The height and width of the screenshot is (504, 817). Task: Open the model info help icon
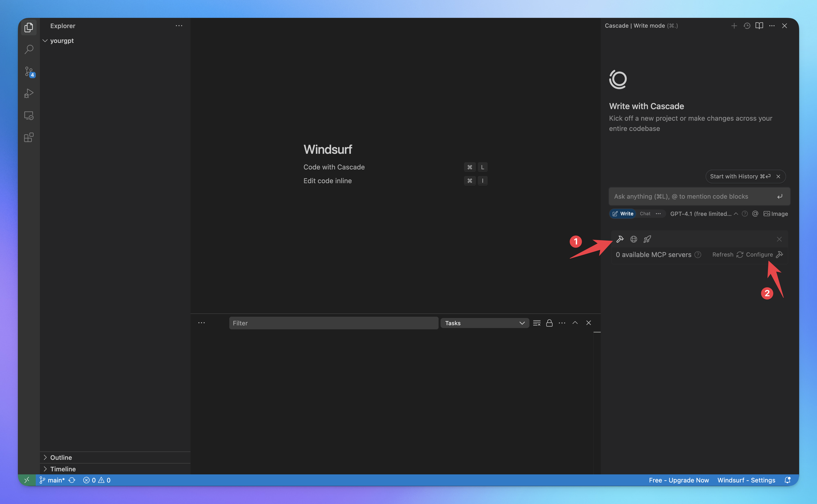tap(745, 214)
